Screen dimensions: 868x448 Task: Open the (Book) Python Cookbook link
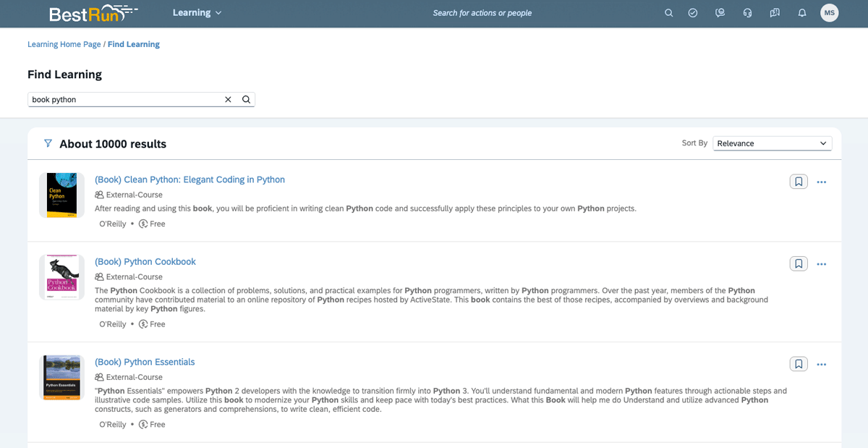tap(145, 262)
